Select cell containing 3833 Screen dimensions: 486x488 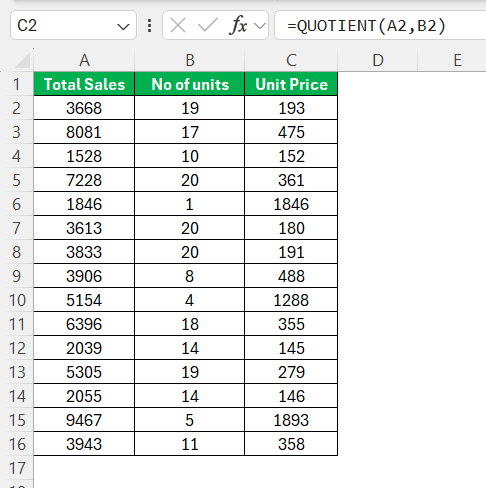84,252
